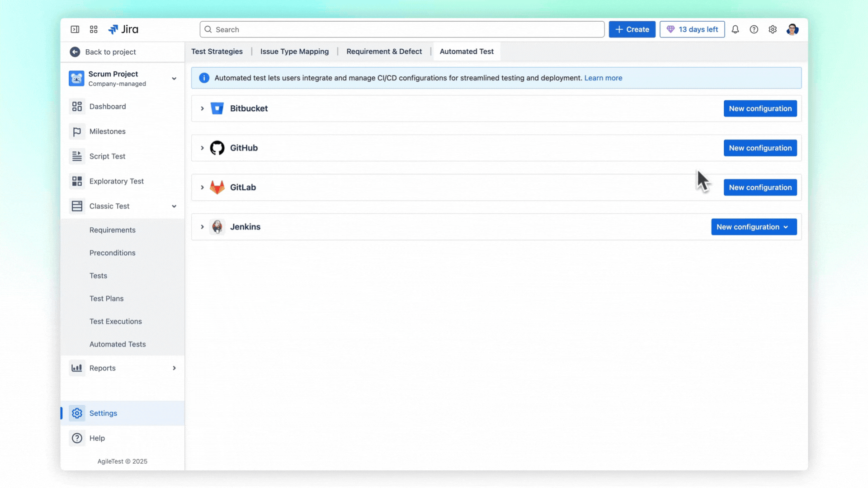The image size is (868, 488).
Task: Select Script Test in the sidebar
Action: pos(107,156)
